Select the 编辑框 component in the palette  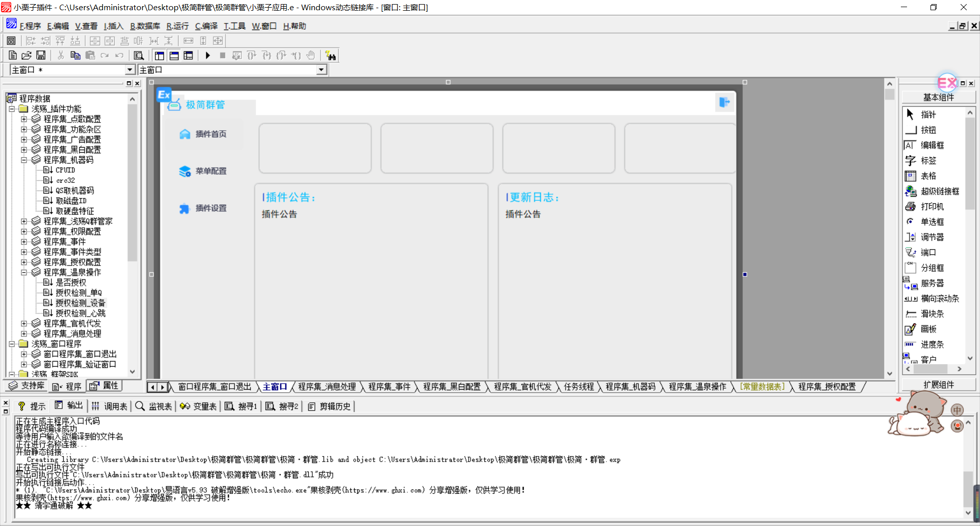(x=932, y=146)
